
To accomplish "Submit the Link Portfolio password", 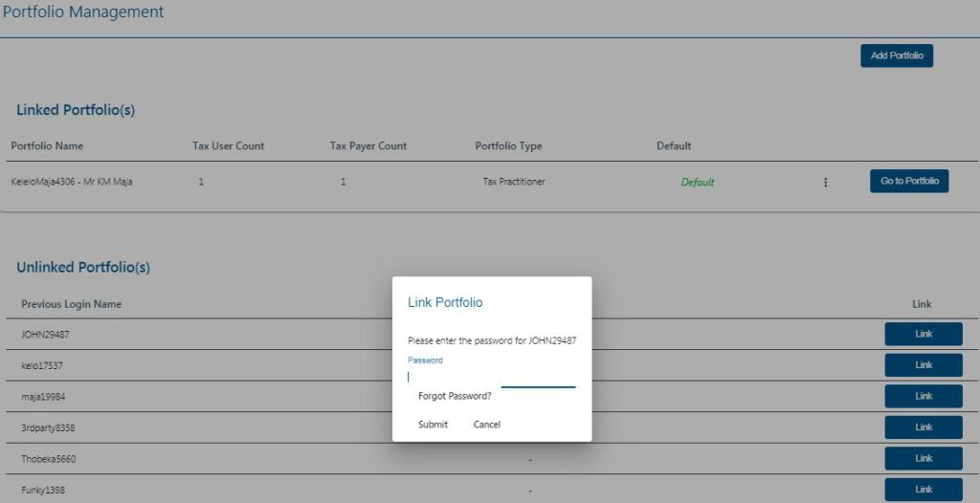I will coord(433,425).
